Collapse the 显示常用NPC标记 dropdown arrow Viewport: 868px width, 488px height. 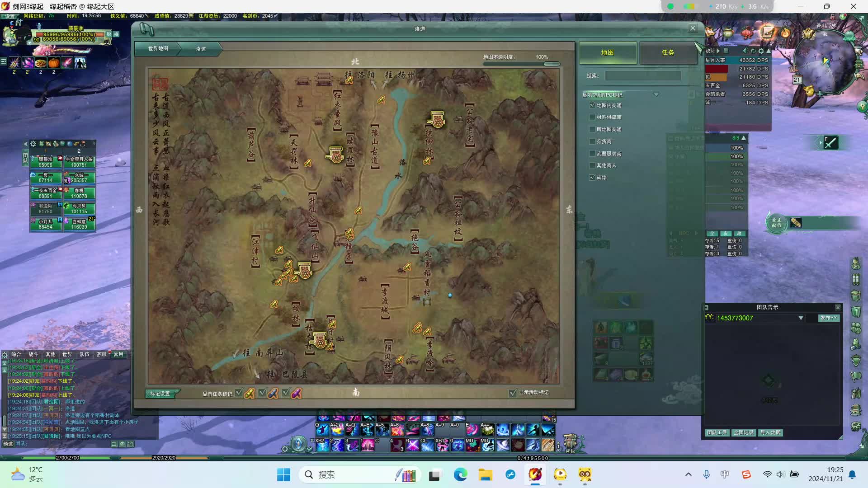(656, 95)
